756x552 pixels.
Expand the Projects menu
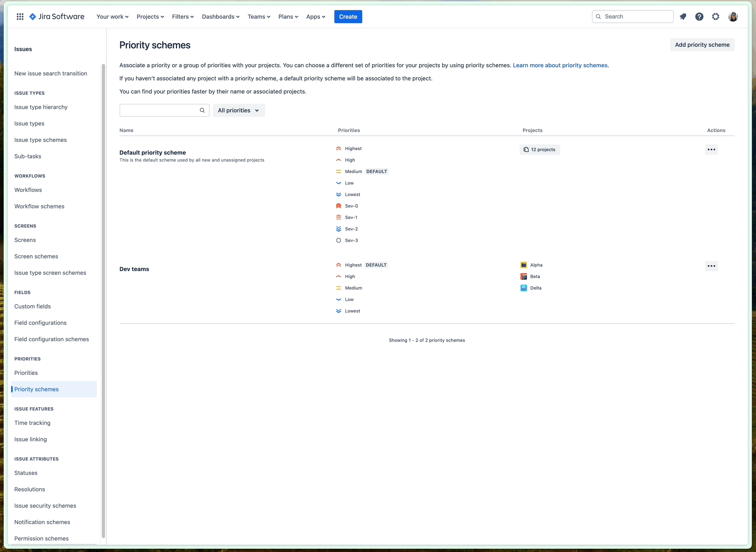tap(150, 16)
